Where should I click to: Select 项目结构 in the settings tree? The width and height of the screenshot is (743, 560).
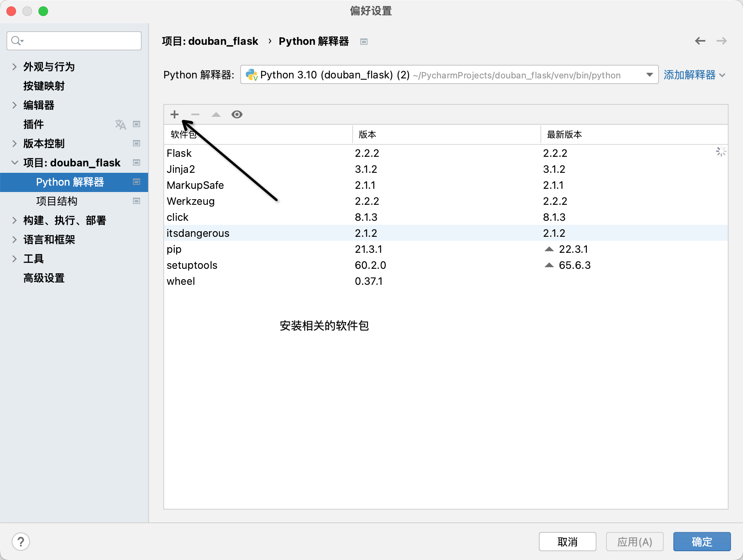[57, 201]
